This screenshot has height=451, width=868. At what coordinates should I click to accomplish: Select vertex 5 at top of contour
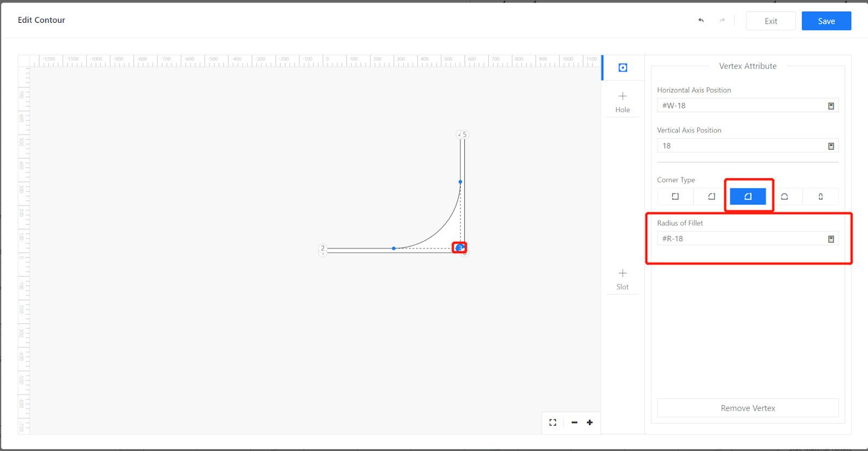[464, 134]
